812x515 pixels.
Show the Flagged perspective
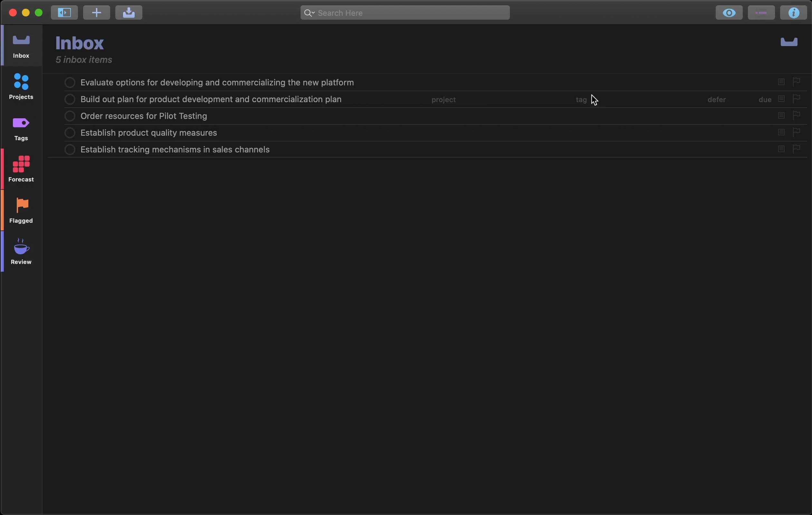21,210
